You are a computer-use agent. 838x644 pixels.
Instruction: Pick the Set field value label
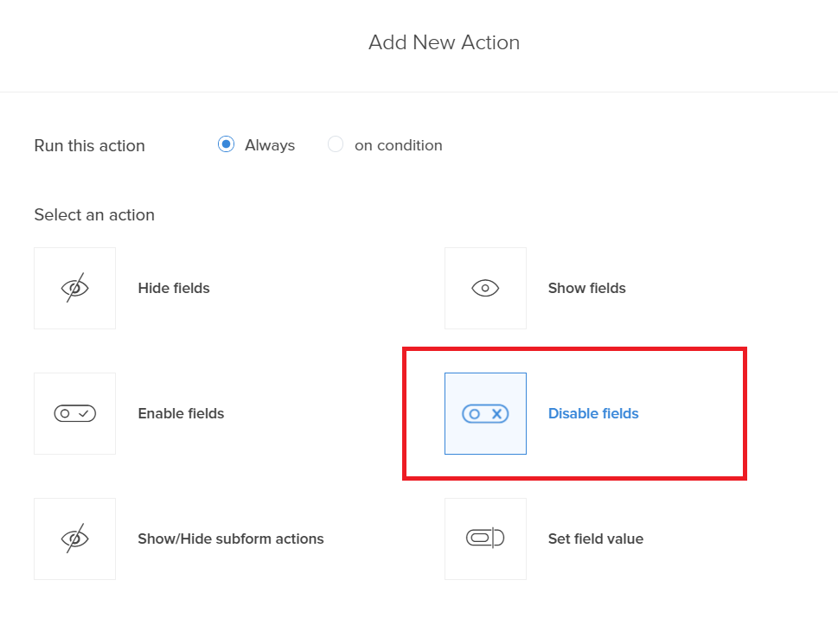click(x=596, y=539)
